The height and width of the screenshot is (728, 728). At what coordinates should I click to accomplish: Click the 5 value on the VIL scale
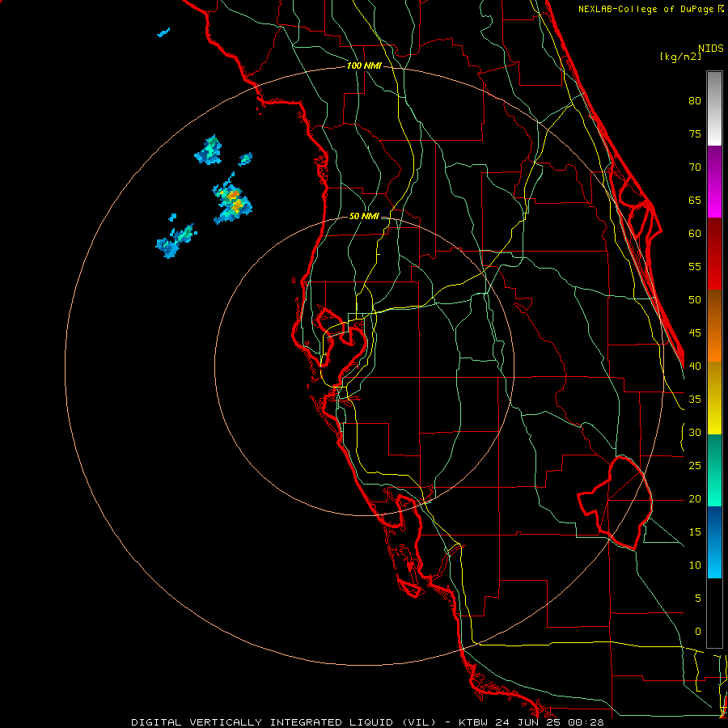tap(698, 599)
